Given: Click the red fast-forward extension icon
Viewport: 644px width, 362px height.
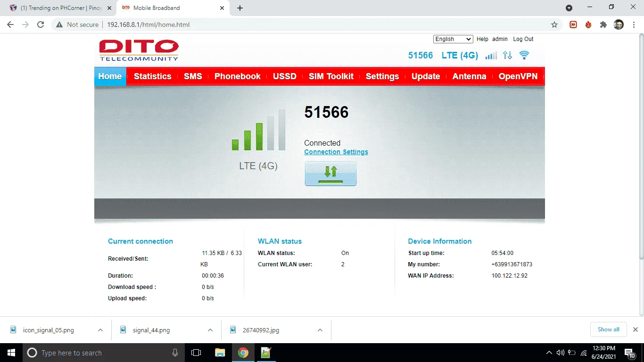Looking at the screenshot, I should [573, 25].
